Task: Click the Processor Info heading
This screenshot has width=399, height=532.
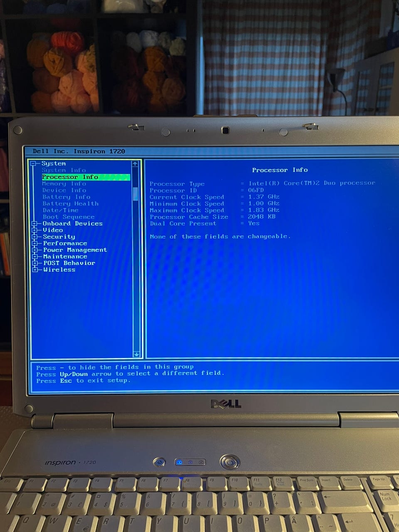Action: [x=280, y=170]
